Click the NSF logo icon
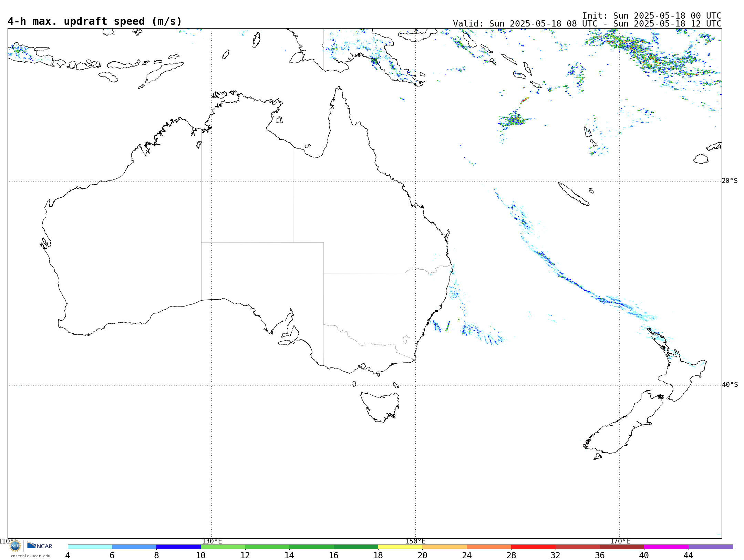 (x=15, y=546)
